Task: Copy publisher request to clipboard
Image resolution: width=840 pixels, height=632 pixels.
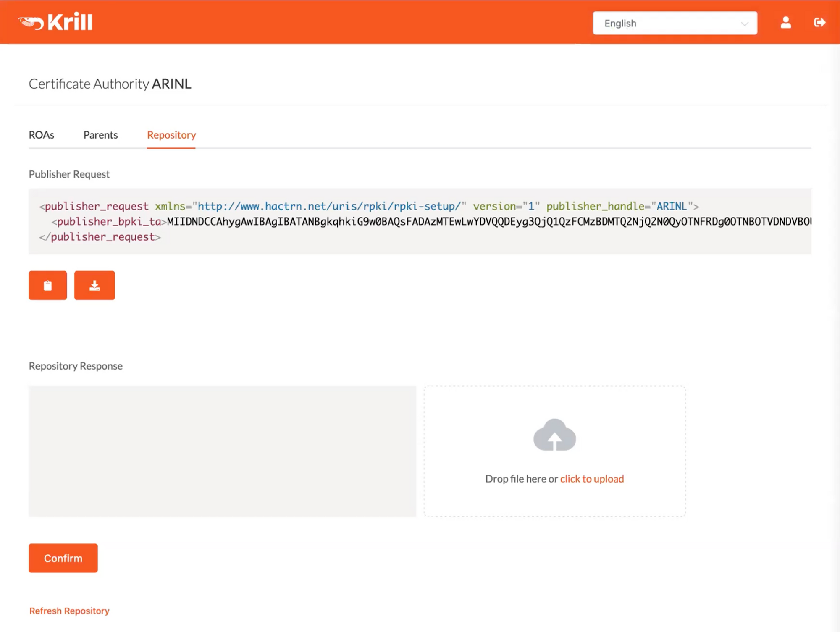Action: (47, 286)
